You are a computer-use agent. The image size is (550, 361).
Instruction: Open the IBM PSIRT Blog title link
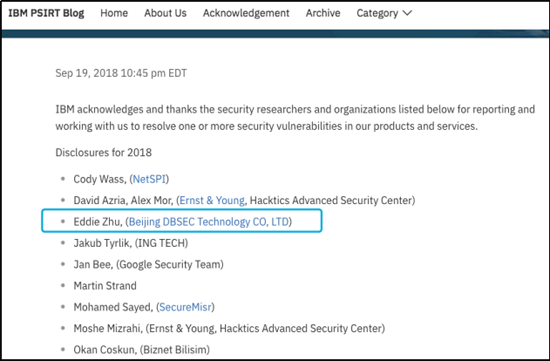click(x=46, y=13)
